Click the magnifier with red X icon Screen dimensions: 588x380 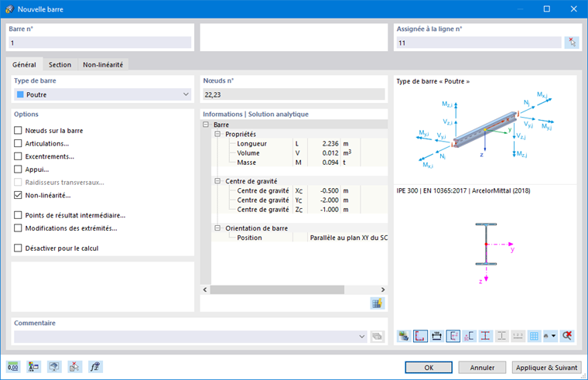tap(566, 336)
